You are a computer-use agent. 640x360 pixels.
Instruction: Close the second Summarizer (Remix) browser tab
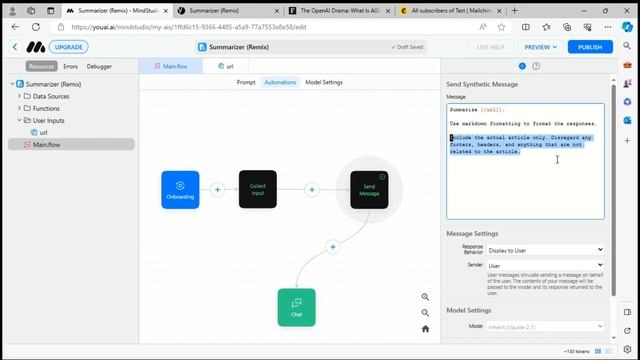pyautogui.click(x=277, y=11)
